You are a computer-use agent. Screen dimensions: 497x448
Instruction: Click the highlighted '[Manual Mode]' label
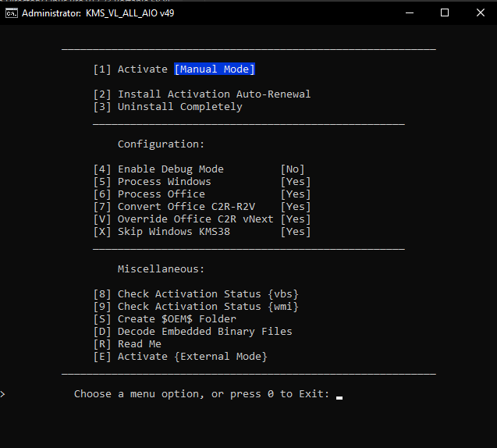click(x=215, y=69)
